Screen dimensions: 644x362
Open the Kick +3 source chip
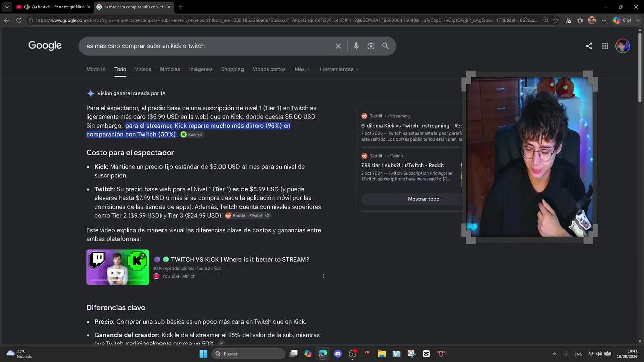click(x=191, y=134)
